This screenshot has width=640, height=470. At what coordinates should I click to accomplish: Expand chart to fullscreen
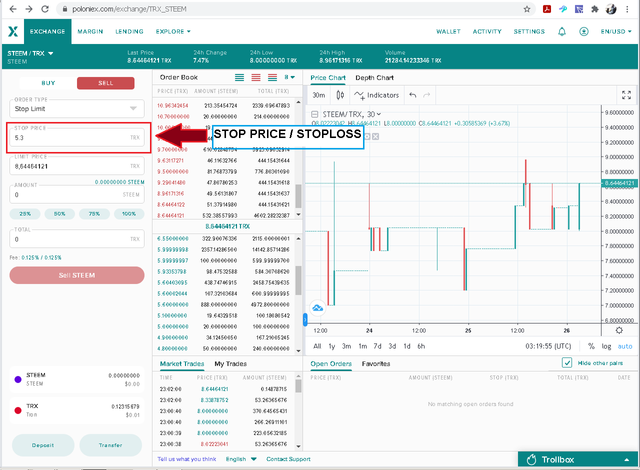click(626, 95)
